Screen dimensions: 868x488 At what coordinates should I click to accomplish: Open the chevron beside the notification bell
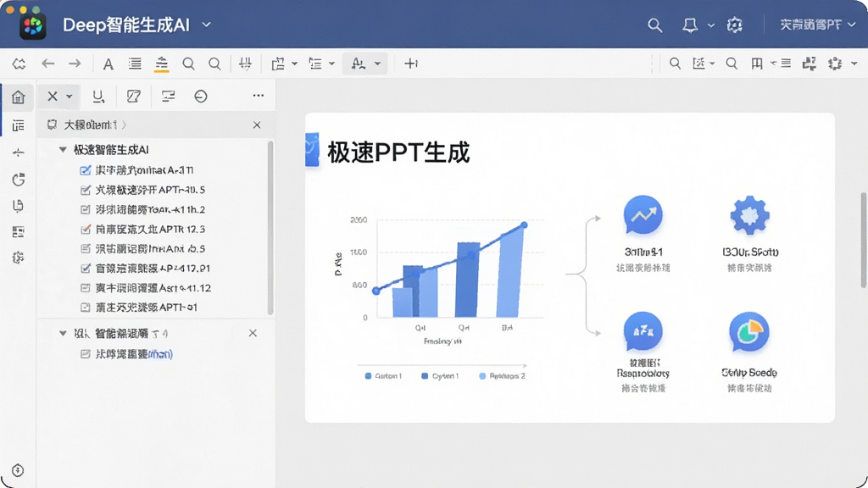(x=711, y=25)
